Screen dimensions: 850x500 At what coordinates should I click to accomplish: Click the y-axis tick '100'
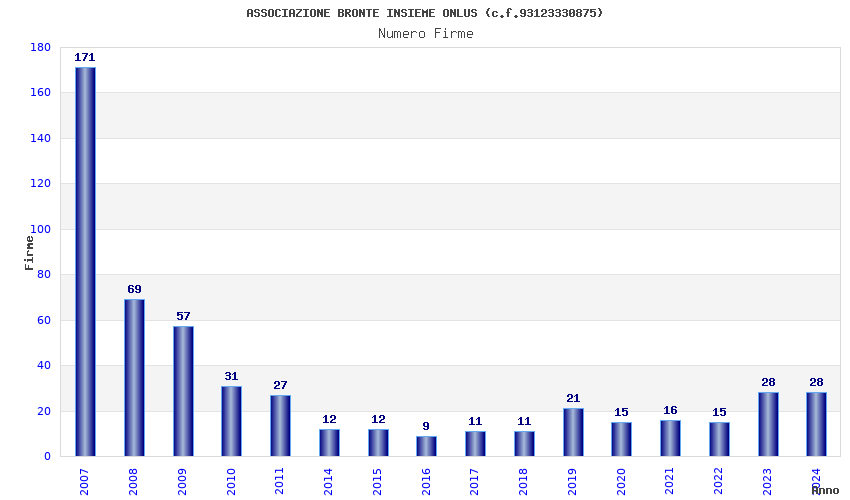pos(41,229)
